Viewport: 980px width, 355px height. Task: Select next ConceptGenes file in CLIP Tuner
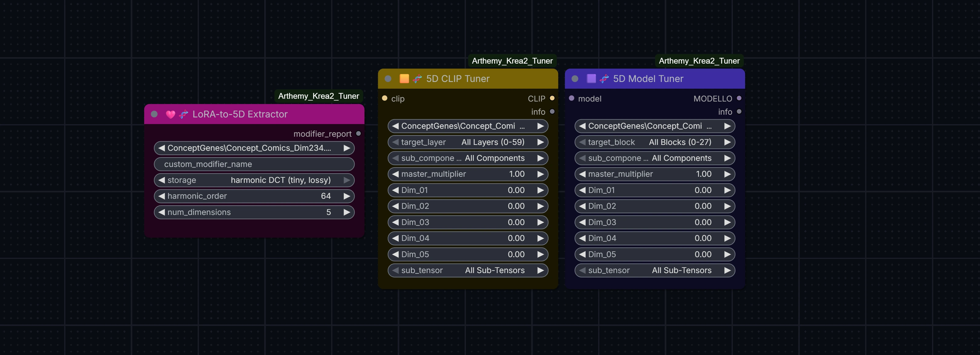coord(540,126)
